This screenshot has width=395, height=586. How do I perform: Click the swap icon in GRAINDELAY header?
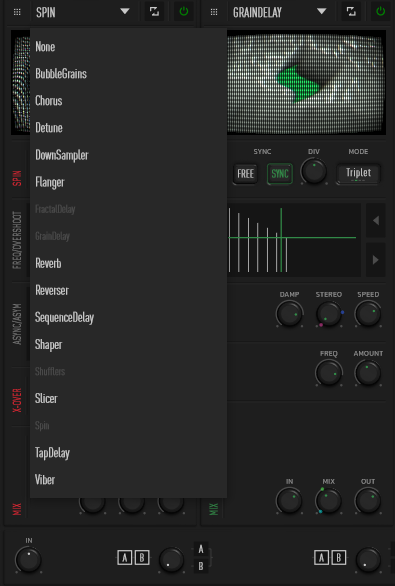[x=351, y=12]
